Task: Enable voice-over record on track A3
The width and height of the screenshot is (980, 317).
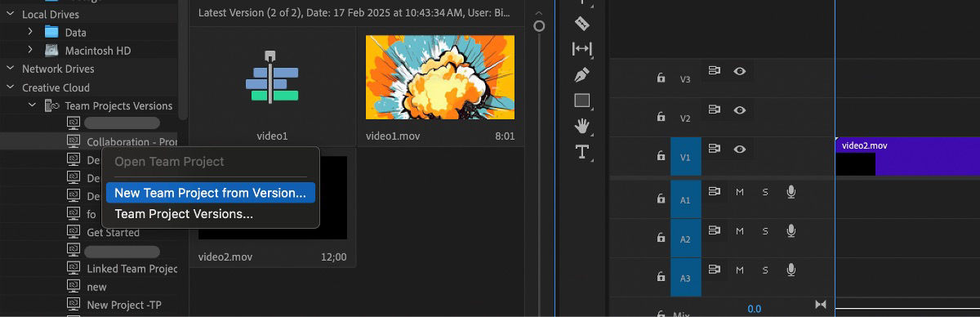Action: tap(791, 270)
